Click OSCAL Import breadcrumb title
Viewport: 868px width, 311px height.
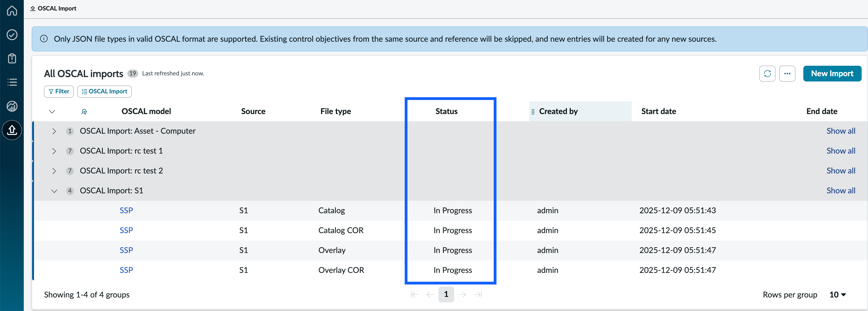(57, 8)
